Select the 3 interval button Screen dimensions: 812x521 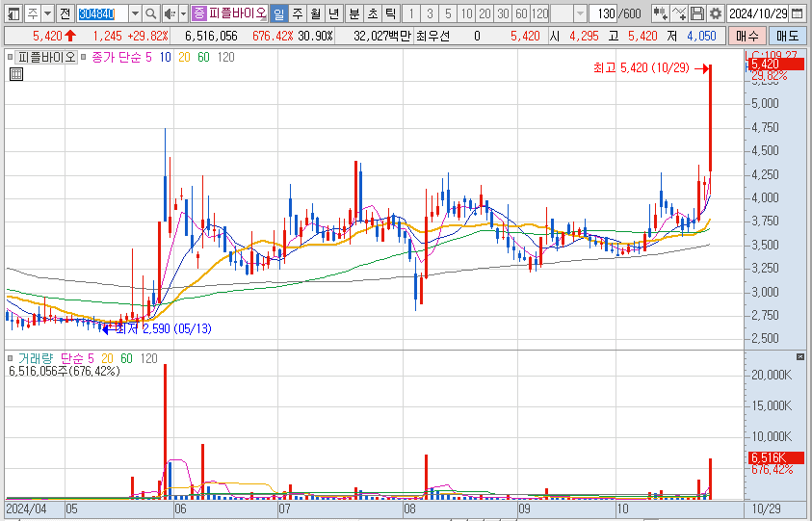coord(430,13)
